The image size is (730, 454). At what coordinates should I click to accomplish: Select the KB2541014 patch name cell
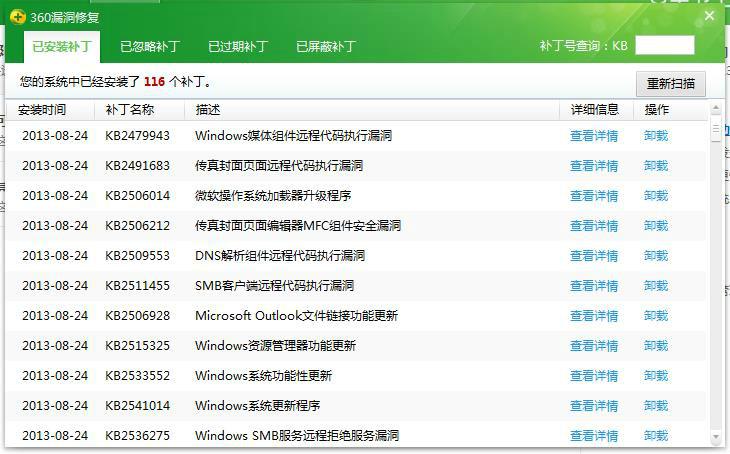pos(137,406)
